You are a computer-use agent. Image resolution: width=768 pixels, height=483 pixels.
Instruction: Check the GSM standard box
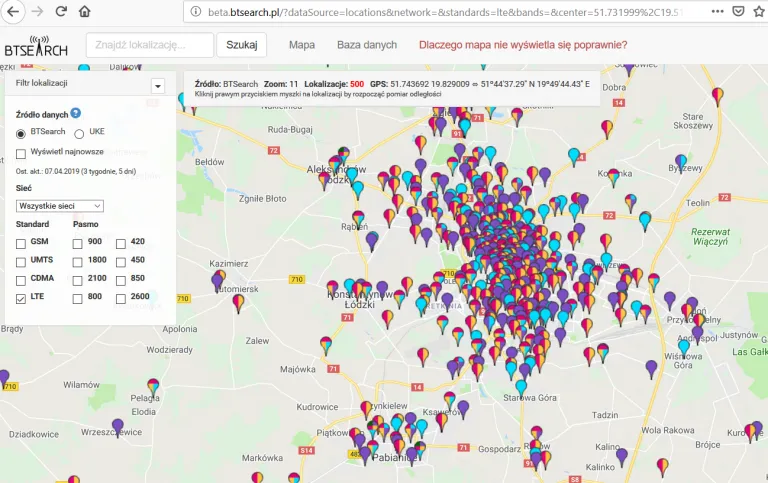(x=21, y=243)
